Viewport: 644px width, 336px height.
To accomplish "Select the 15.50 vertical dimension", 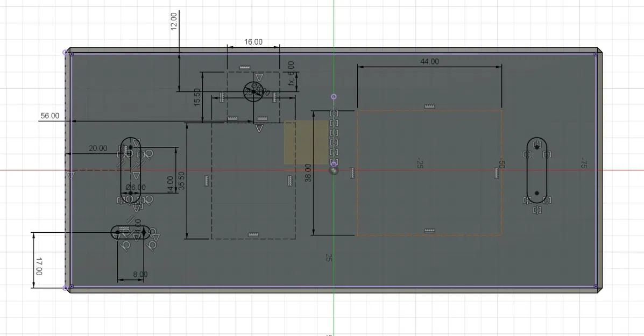I will tap(197, 97).
